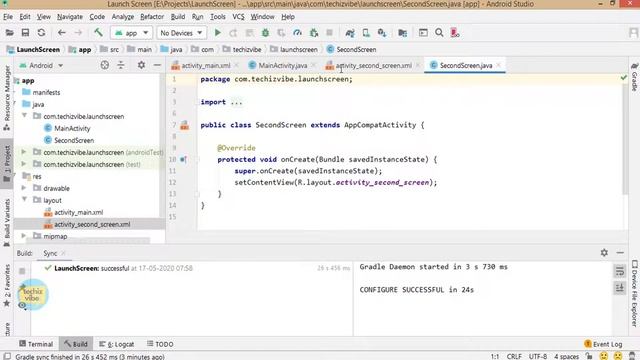Open Build panel settings gear
The width and height of the screenshot is (640, 360).
(x=604, y=253)
